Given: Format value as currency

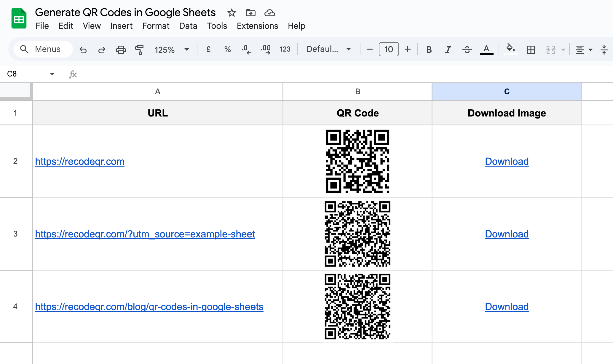Looking at the screenshot, I should pos(209,50).
